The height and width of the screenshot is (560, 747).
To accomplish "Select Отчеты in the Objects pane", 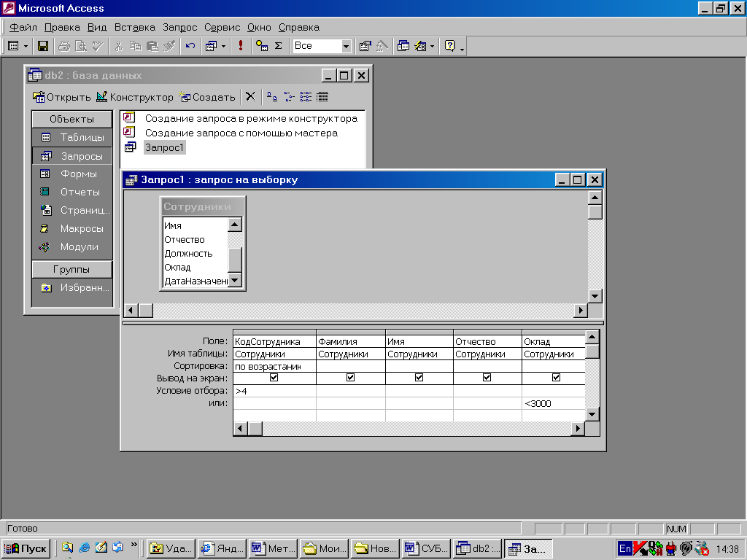I will [x=72, y=192].
